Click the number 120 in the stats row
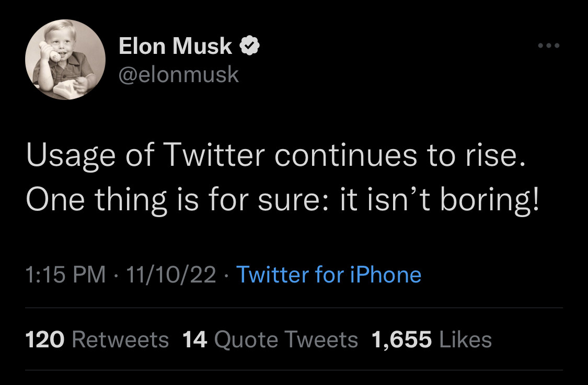The height and width of the screenshot is (385, 588). pos(45,339)
